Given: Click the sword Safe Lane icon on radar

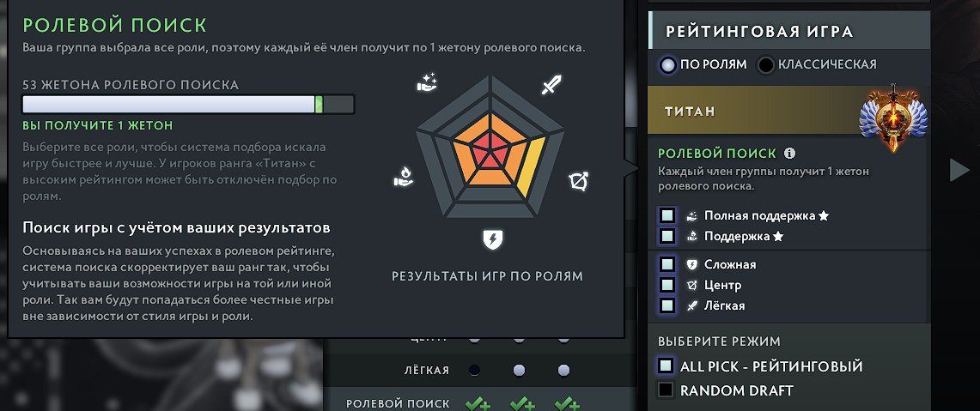Looking at the screenshot, I should pyautogui.click(x=551, y=84).
